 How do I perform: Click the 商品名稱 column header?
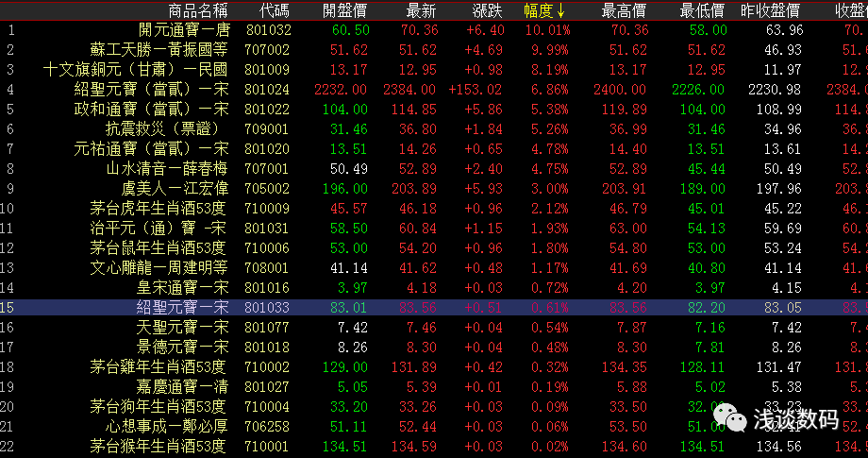pos(197,10)
